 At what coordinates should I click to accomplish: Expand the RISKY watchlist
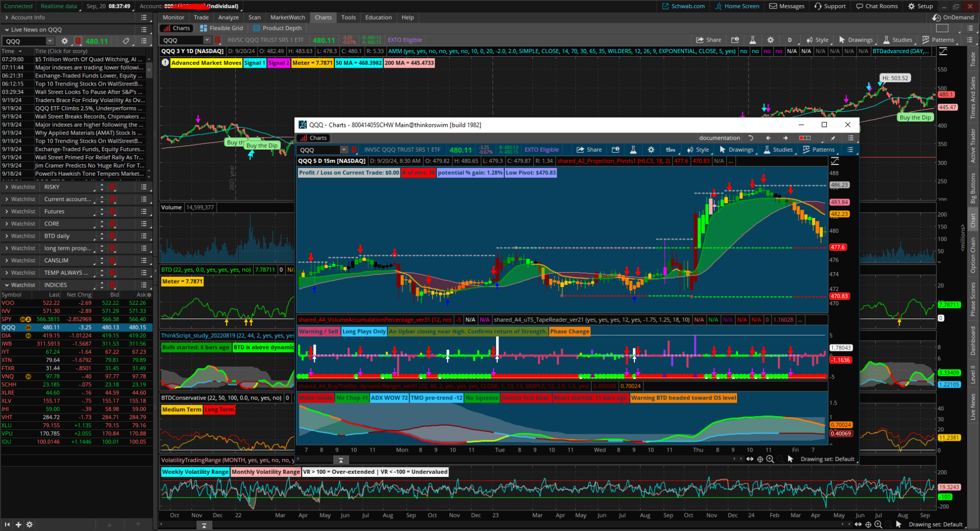pos(6,187)
